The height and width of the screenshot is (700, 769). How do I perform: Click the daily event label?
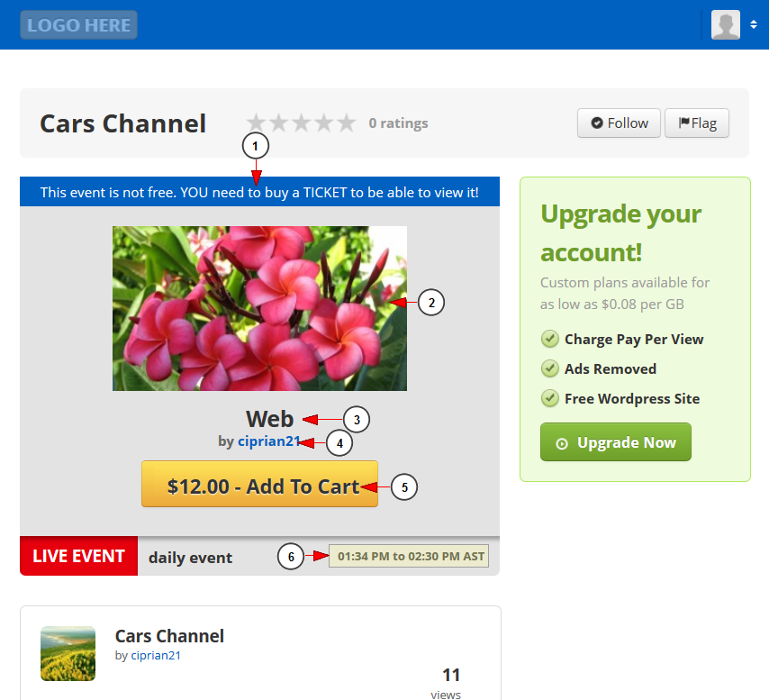pos(190,558)
